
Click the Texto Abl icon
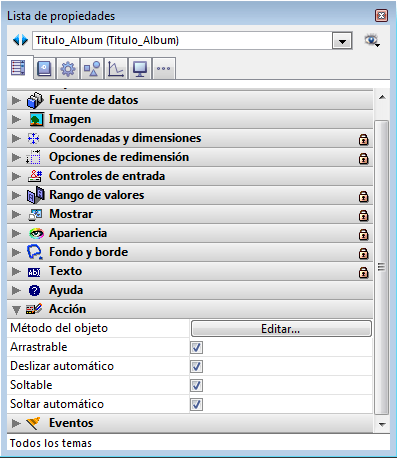pyautogui.click(x=34, y=272)
